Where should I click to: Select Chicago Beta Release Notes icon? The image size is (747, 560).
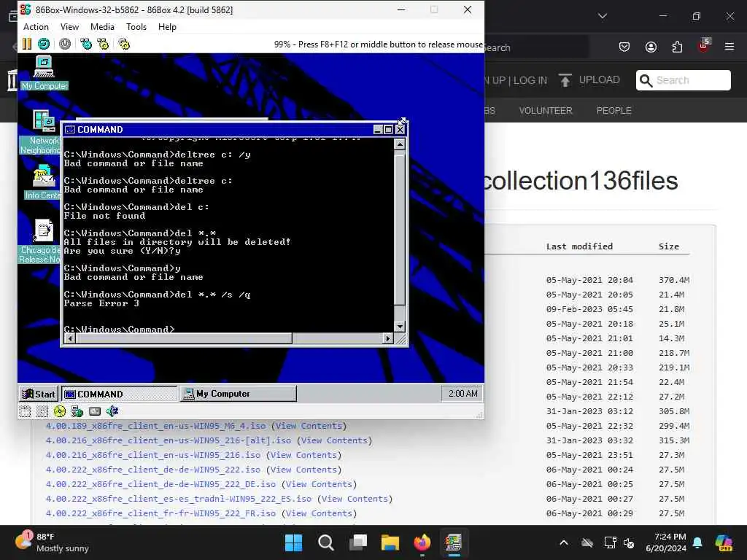(41, 241)
